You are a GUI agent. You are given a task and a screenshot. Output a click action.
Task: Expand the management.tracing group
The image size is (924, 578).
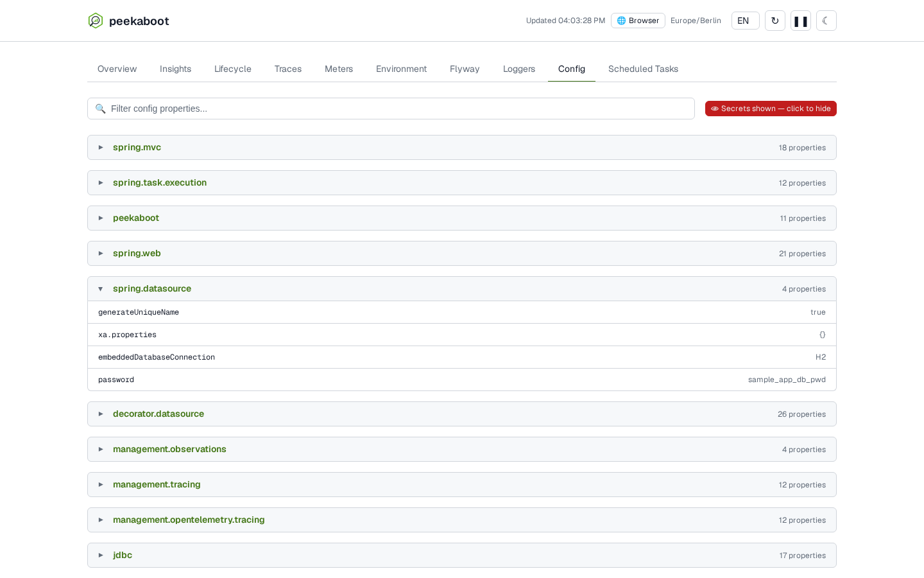462,485
